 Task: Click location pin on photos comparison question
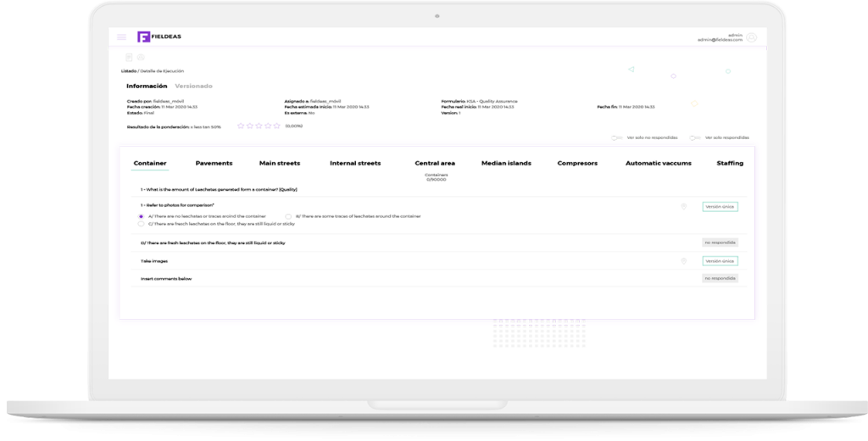pos(683,206)
